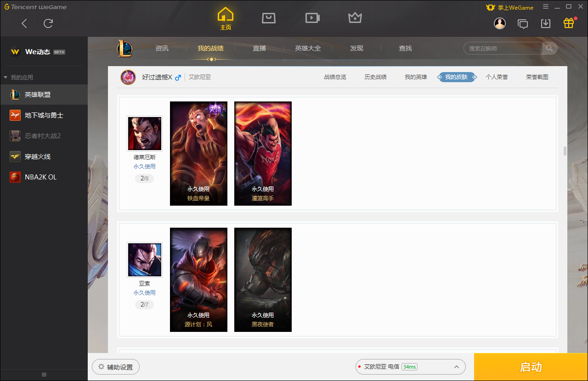
Task: Select NBA2K OL in the sidebar
Action: 44,177
